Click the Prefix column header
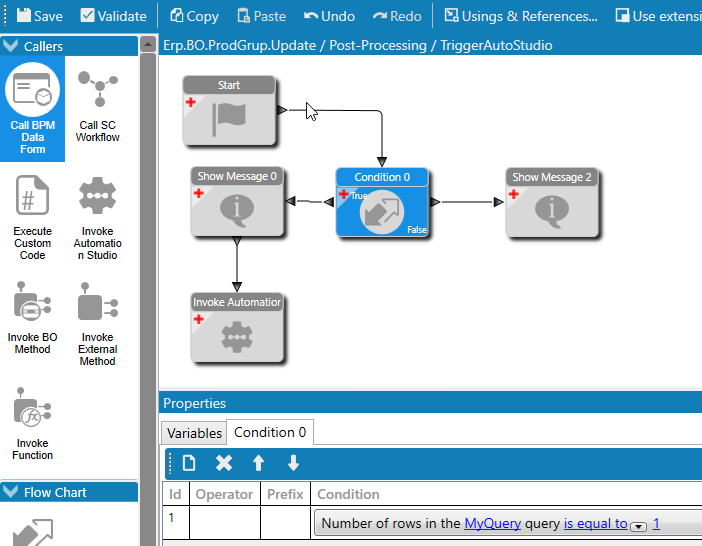 point(285,494)
